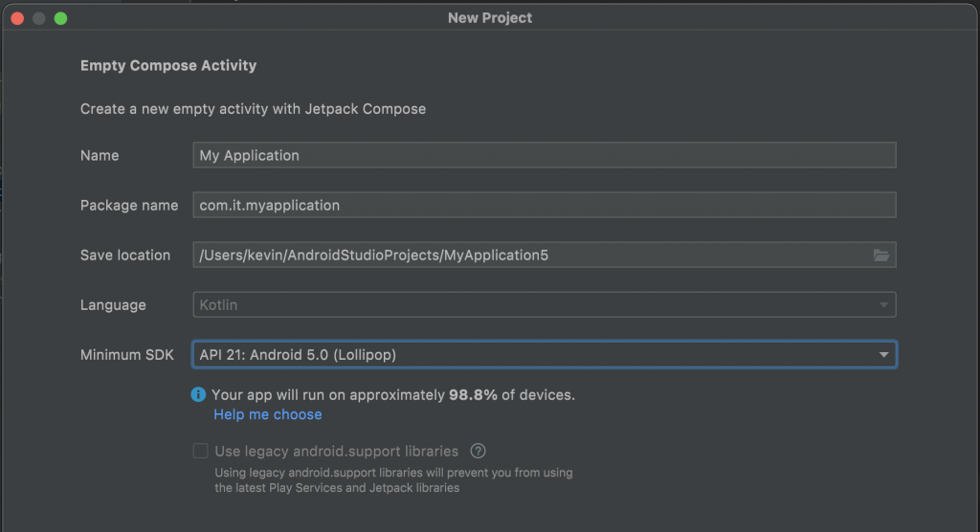
Task: Click the Help me choose link
Action: [268, 414]
